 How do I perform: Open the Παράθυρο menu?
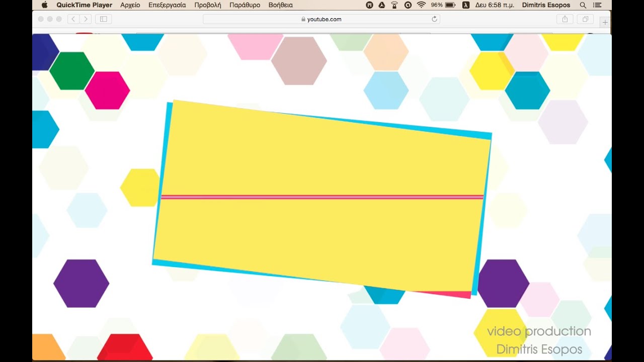pos(245,5)
